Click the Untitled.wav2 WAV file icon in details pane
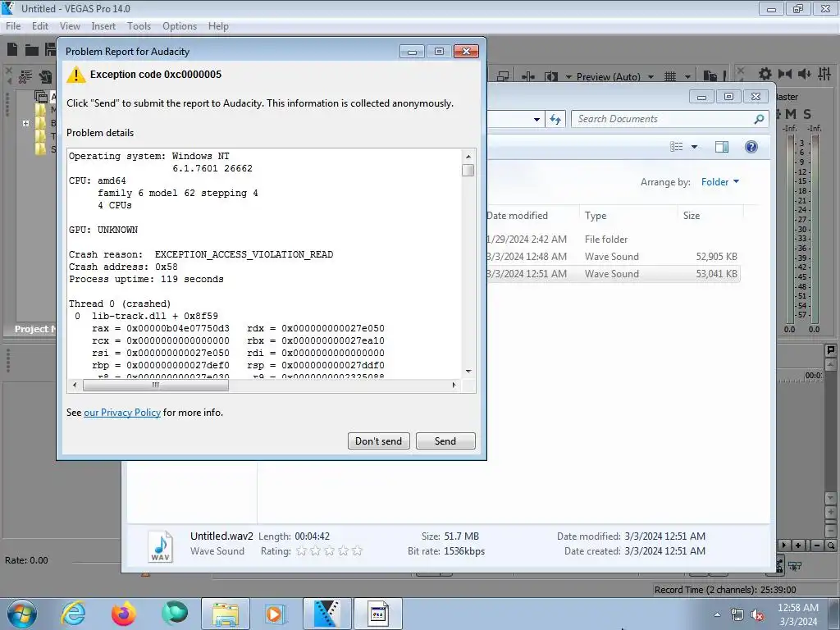This screenshot has height=630, width=840. tap(160, 546)
